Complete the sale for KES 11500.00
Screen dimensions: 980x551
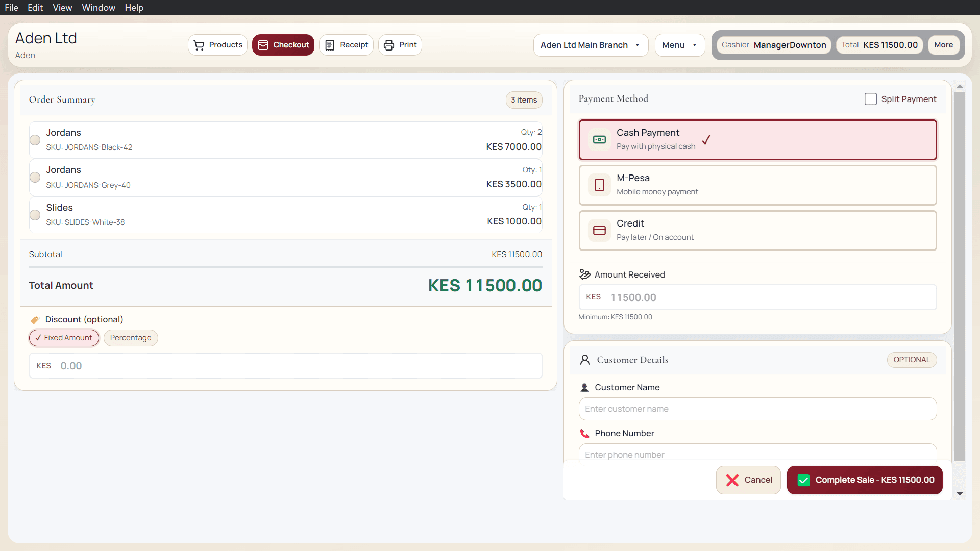coord(865,480)
